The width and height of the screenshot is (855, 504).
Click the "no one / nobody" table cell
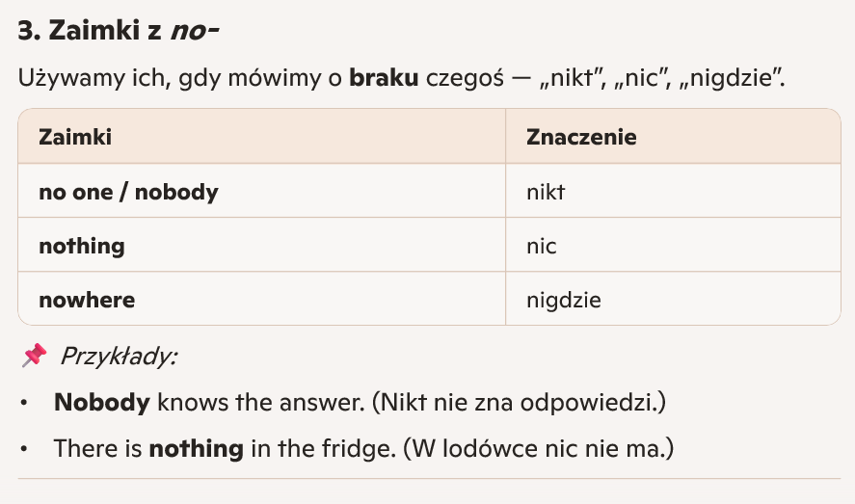coord(128,192)
